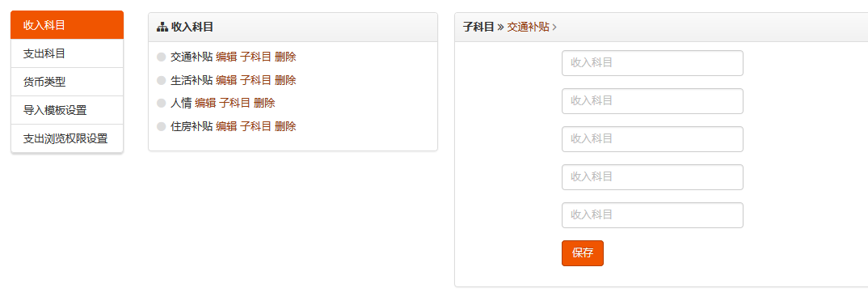
Task: Click the gray bullet next to 住房补贴
Action: coord(162,126)
